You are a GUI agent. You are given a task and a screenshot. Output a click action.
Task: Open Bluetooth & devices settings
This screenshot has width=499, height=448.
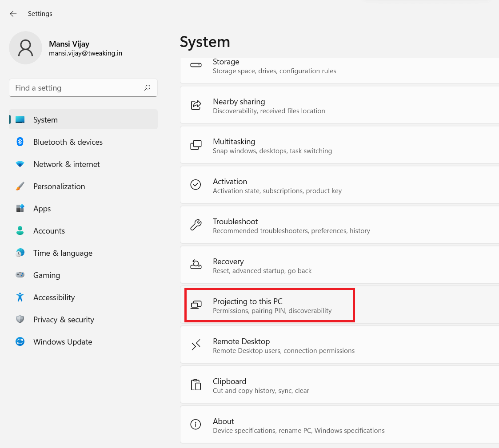coord(68,142)
